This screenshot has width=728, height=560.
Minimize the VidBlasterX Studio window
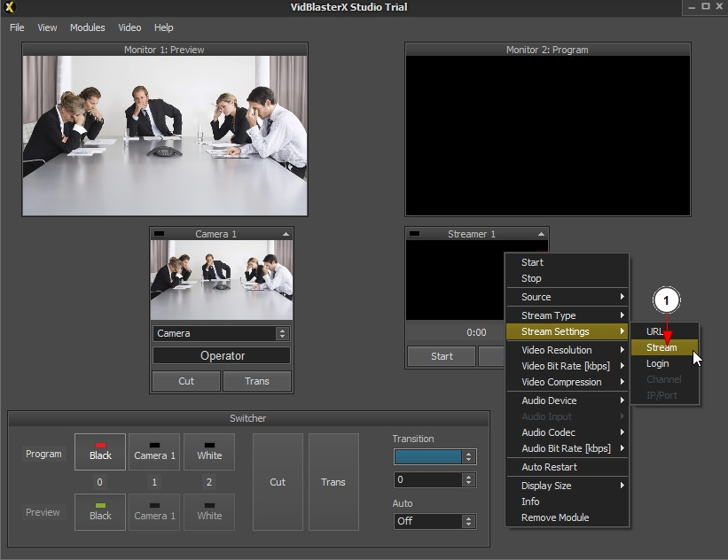click(692, 7)
